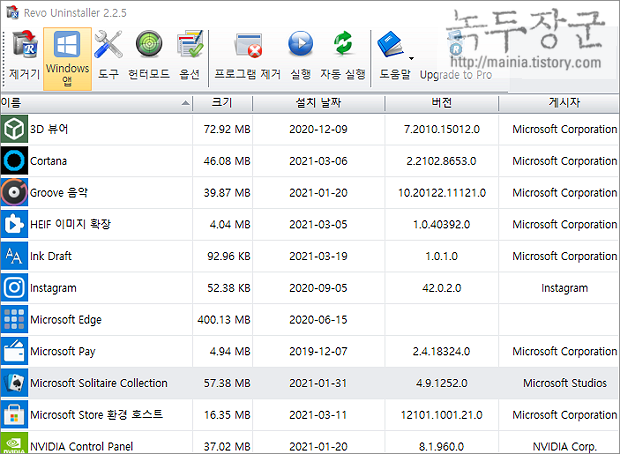Select the Cortana app icon
The height and width of the screenshot is (454, 620).
coord(14,161)
